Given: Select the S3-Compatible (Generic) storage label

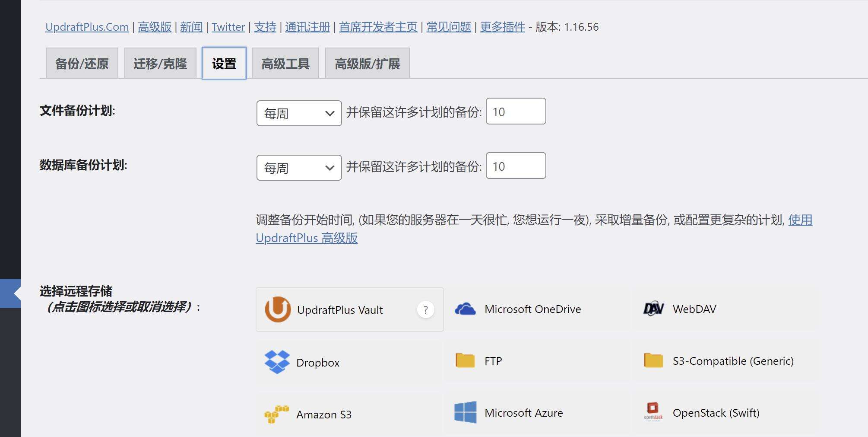Looking at the screenshot, I should point(733,361).
